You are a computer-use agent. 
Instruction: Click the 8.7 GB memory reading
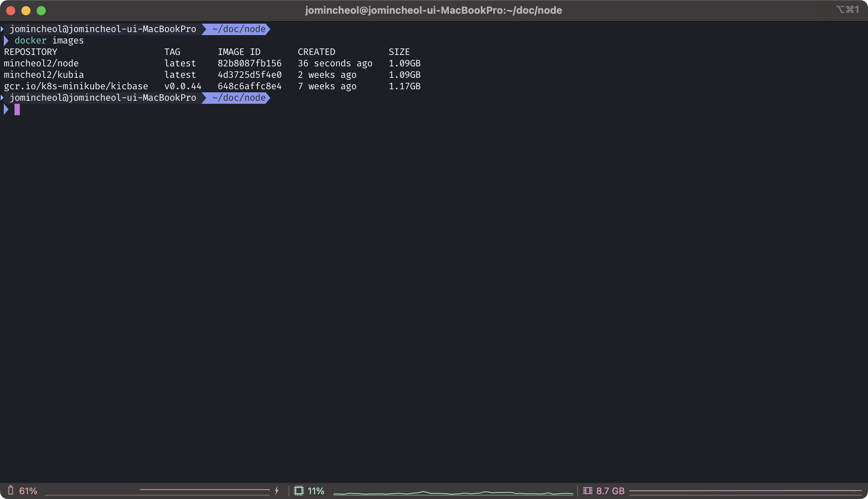point(610,491)
